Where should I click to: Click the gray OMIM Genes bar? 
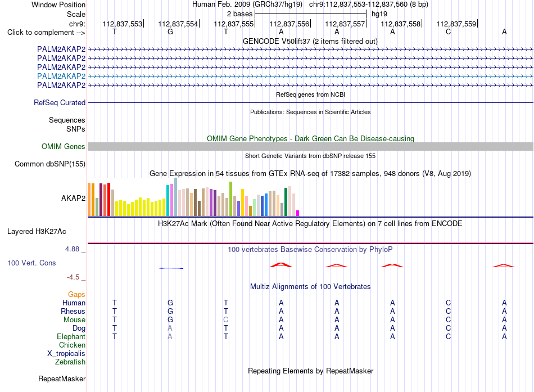click(x=311, y=147)
